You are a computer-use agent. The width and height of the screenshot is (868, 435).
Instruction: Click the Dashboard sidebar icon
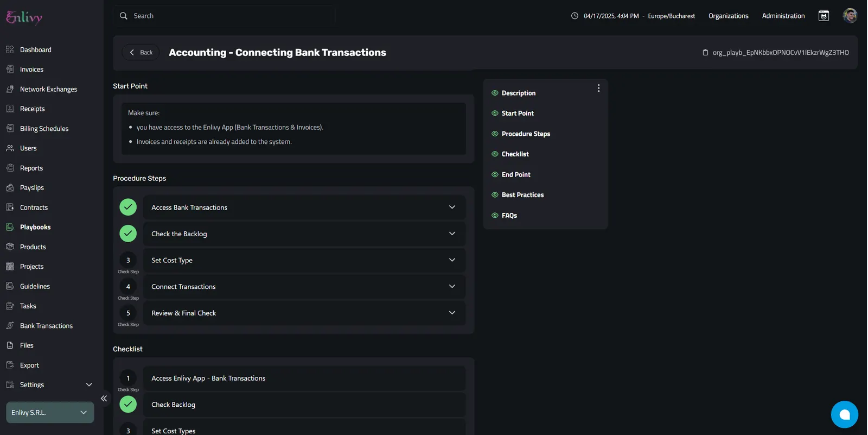coord(10,49)
